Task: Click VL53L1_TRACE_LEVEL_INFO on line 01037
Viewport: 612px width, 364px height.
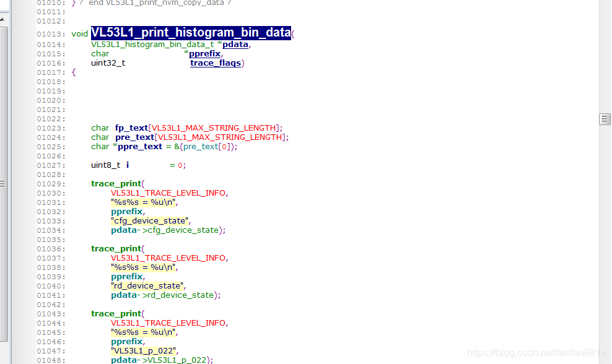Action: [x=168, y=258]
